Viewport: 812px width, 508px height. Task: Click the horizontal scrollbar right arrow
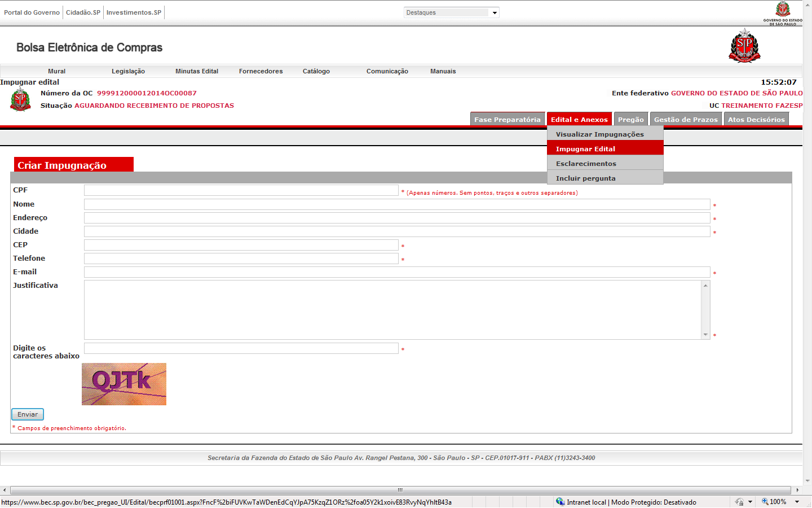(797, 490)
